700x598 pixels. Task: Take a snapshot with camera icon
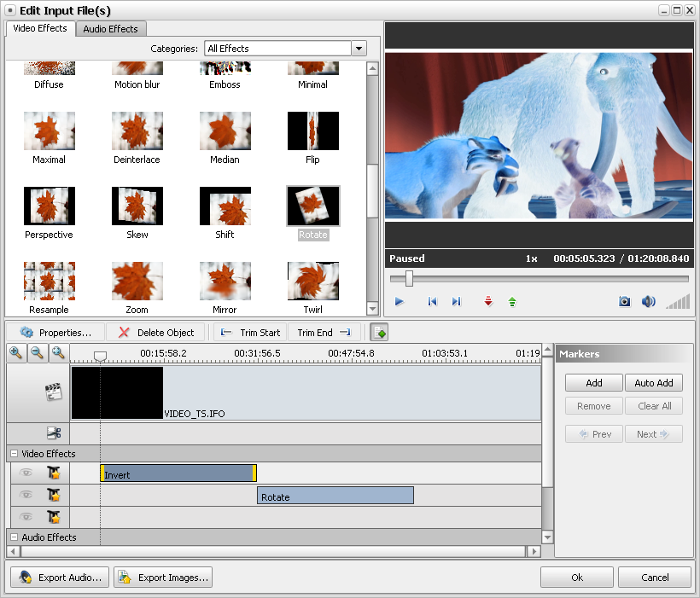click(x=625, y=302)
